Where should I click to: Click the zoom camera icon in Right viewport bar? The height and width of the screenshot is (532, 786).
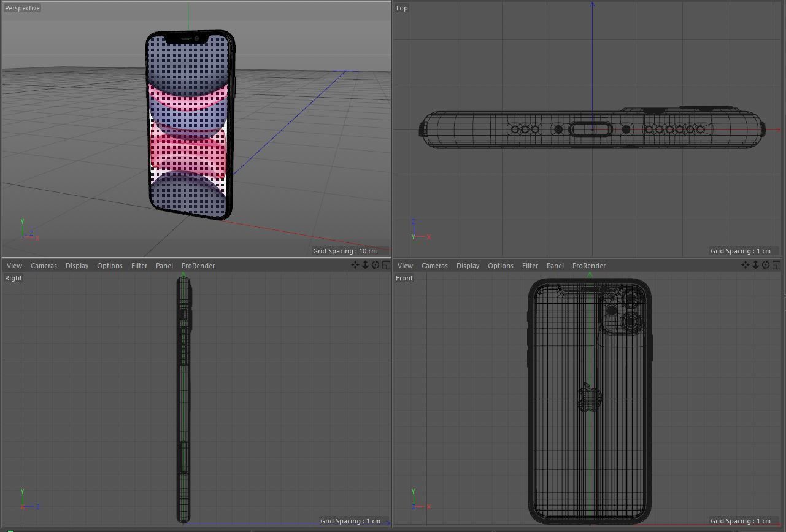click(365, 265)
